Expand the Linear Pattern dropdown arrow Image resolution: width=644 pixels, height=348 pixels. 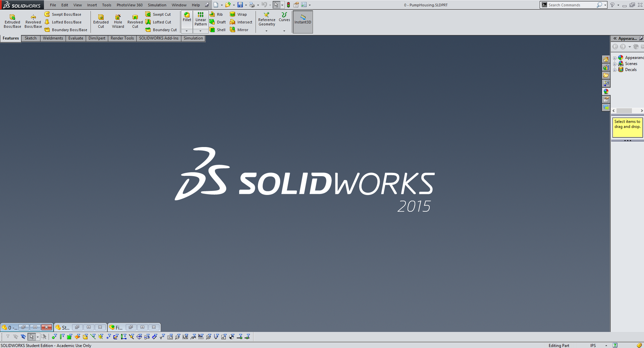click(201, 31)
